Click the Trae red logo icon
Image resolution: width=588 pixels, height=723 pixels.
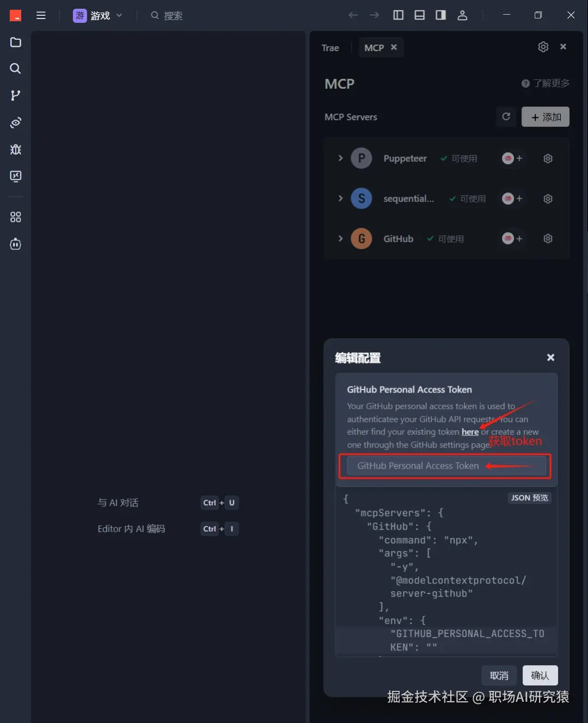tap(16, 15)
